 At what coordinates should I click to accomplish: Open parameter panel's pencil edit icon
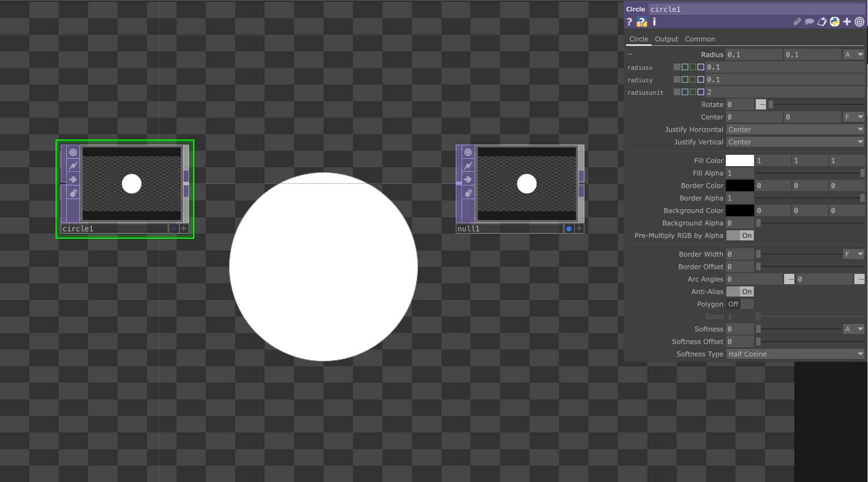797,22
